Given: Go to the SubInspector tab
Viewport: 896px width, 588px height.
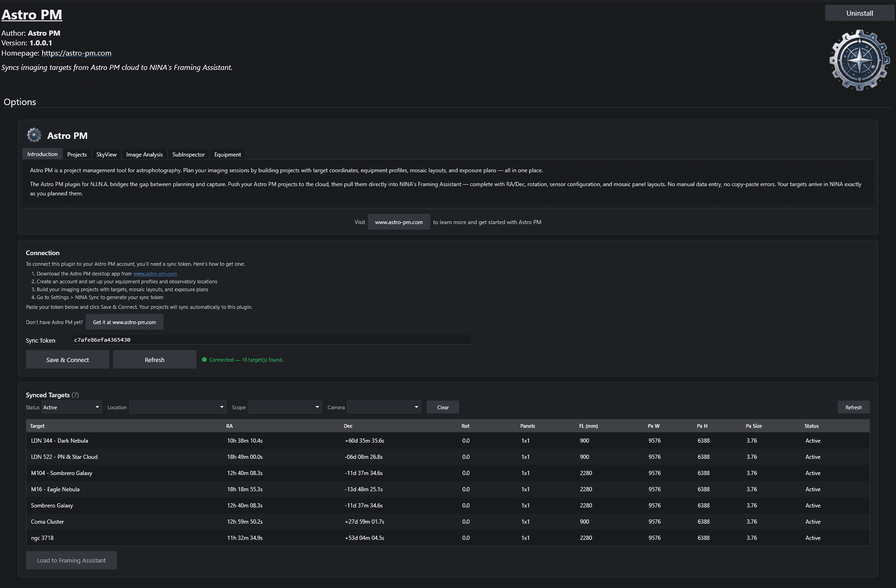Looking at the screenshot, I should (x=188, y=155).
